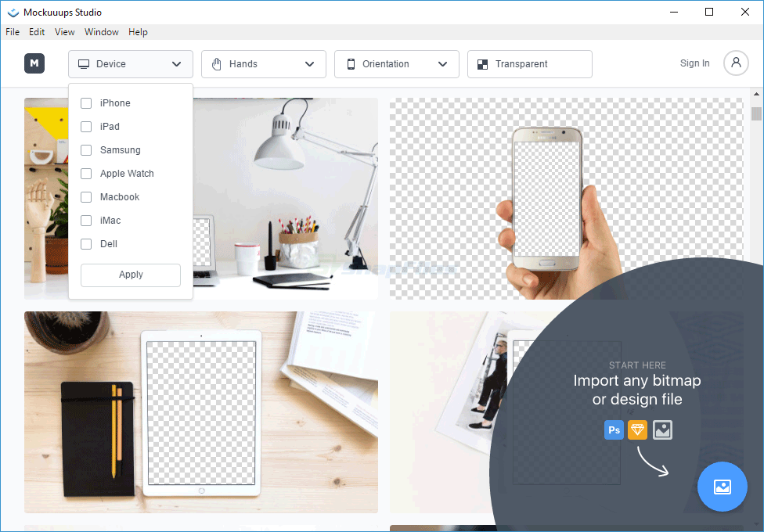Click the blue import image button
The image size is (764, 532).
click(x=722, y=487)
